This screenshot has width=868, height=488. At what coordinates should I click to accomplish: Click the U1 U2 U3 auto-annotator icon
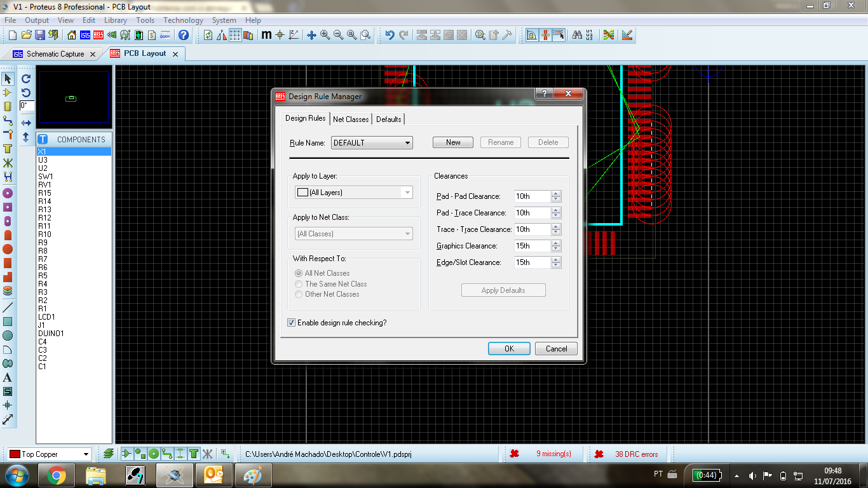[x=590, y=35]
